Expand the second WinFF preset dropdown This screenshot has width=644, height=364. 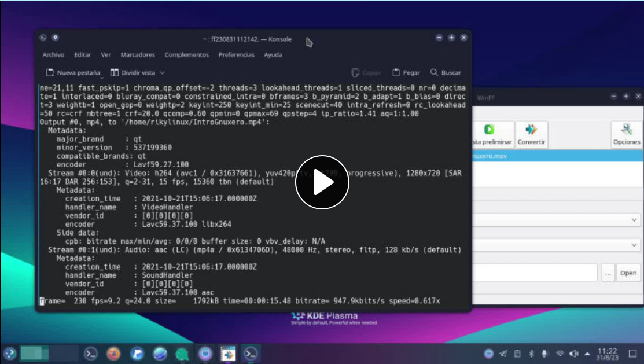634,245
